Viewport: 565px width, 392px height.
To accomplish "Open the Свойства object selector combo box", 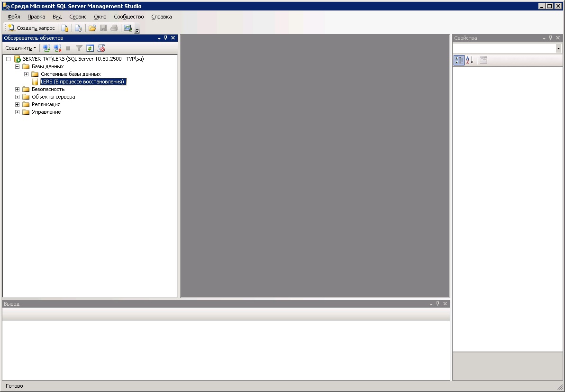I will pos(507,48).
